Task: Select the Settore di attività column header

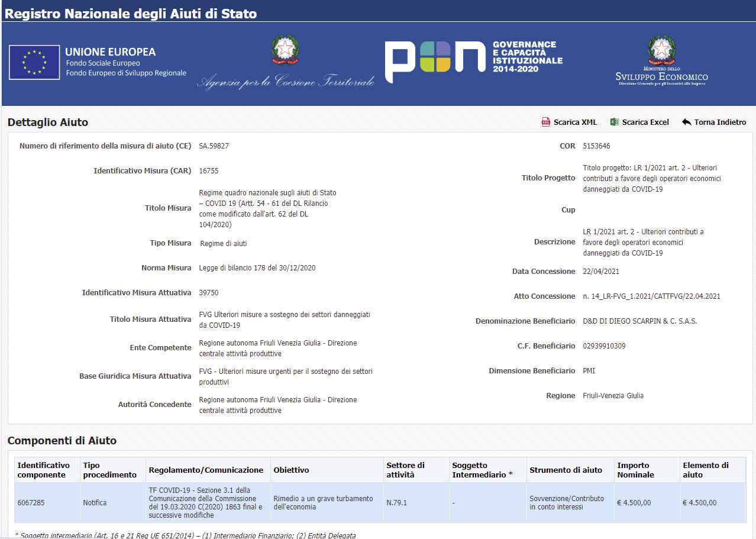Action: pos(416,470)
